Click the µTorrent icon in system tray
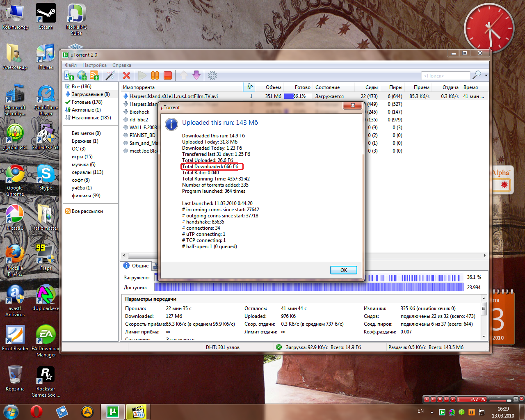Viewport: 525px width, 420px height. click(x=442, y=412)
